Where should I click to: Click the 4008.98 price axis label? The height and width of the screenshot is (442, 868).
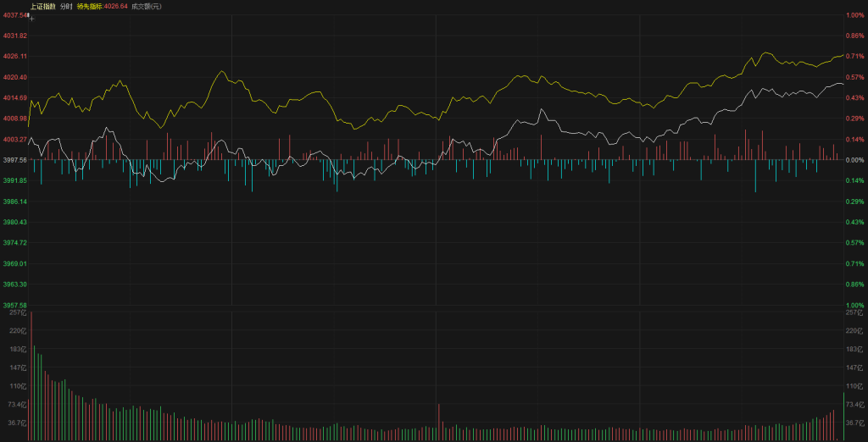(x=14, y=119)
